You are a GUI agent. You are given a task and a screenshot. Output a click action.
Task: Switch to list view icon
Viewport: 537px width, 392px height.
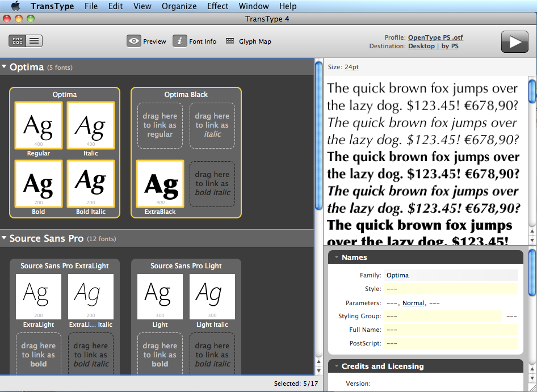click(34, 41)
